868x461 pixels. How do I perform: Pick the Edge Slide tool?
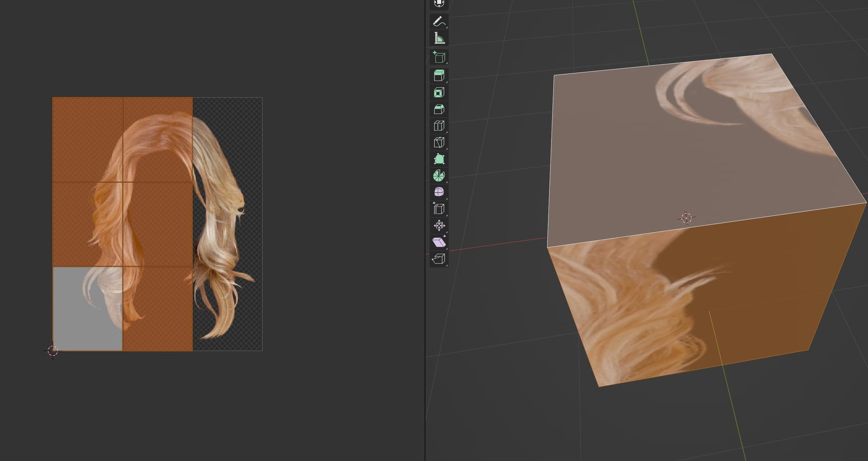(439, 209)
